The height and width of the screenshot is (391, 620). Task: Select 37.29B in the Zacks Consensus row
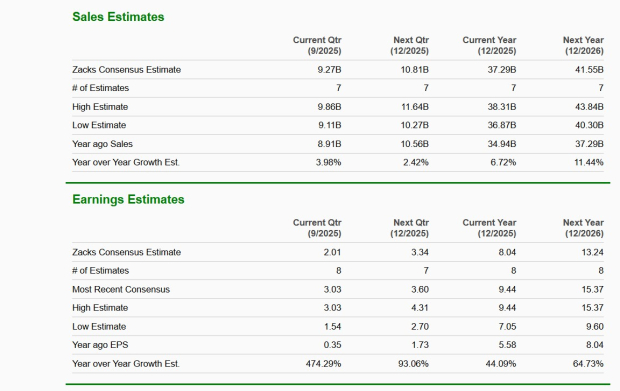click(x=502, y=70)
